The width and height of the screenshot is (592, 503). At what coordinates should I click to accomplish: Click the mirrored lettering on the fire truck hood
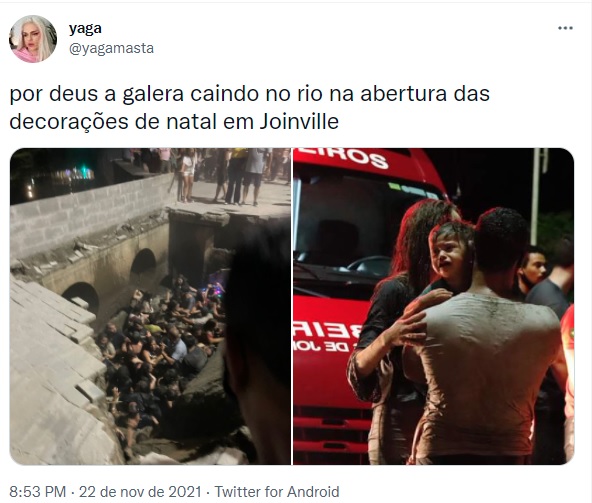pyautogui.click(x=325, y=338)
